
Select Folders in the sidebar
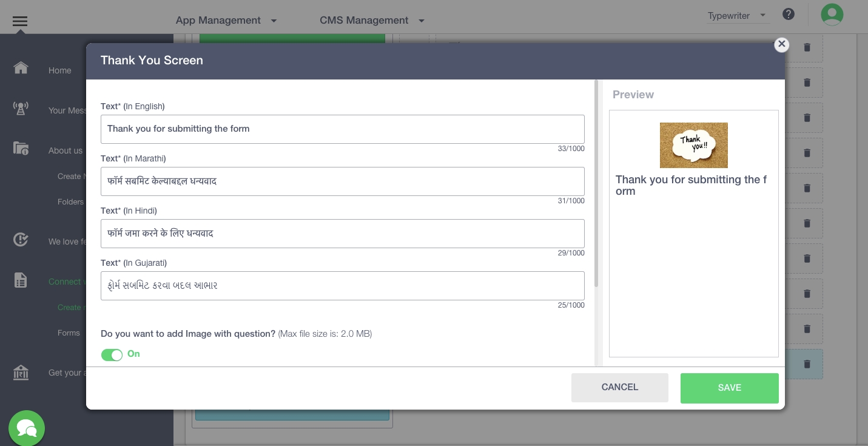[x=70, y=201]
